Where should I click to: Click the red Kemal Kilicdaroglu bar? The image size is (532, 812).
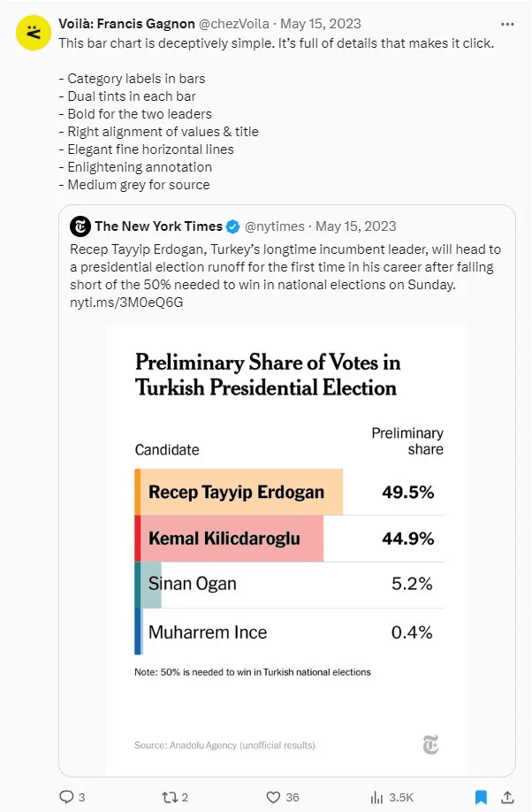click(x=229, y=539)
